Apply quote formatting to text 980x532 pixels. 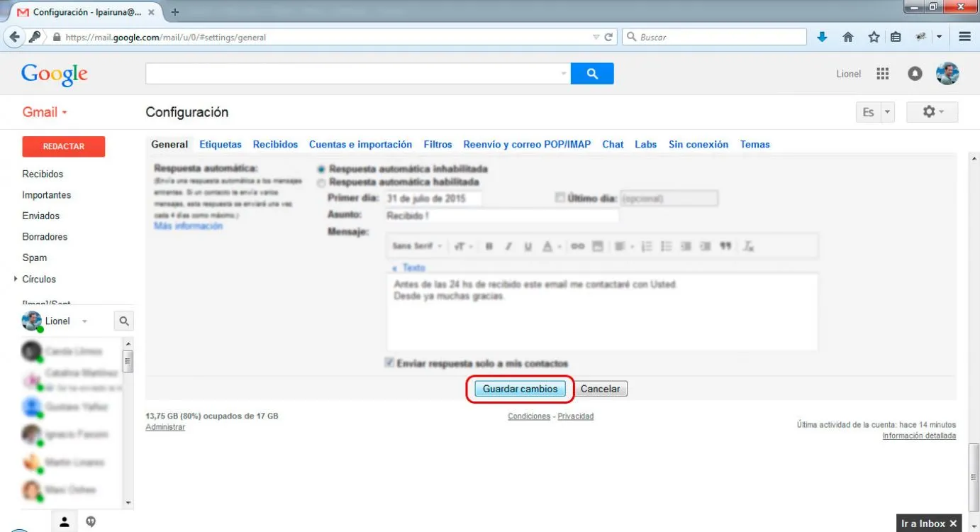click(x=725, y=246)
